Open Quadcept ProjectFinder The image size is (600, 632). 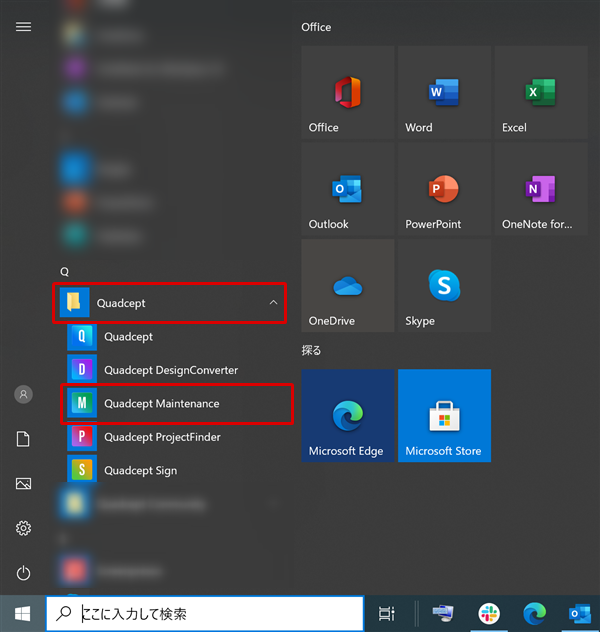(176, 437)
